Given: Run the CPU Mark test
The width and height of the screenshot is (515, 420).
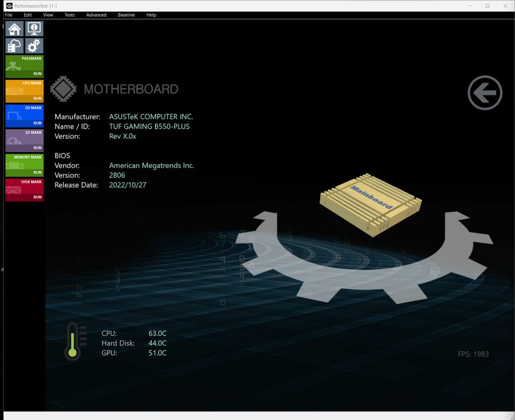Looking at the screenshot, I should pos(24,91).
